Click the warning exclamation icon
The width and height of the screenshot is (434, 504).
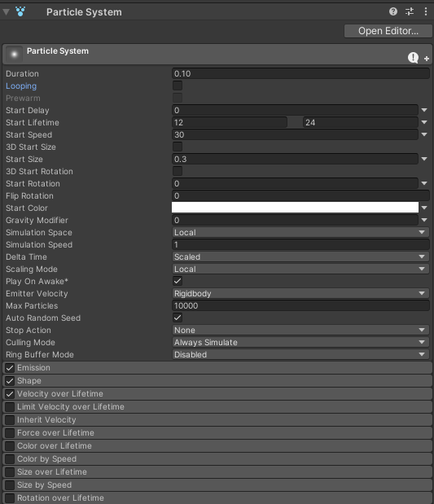coord(413,58)
